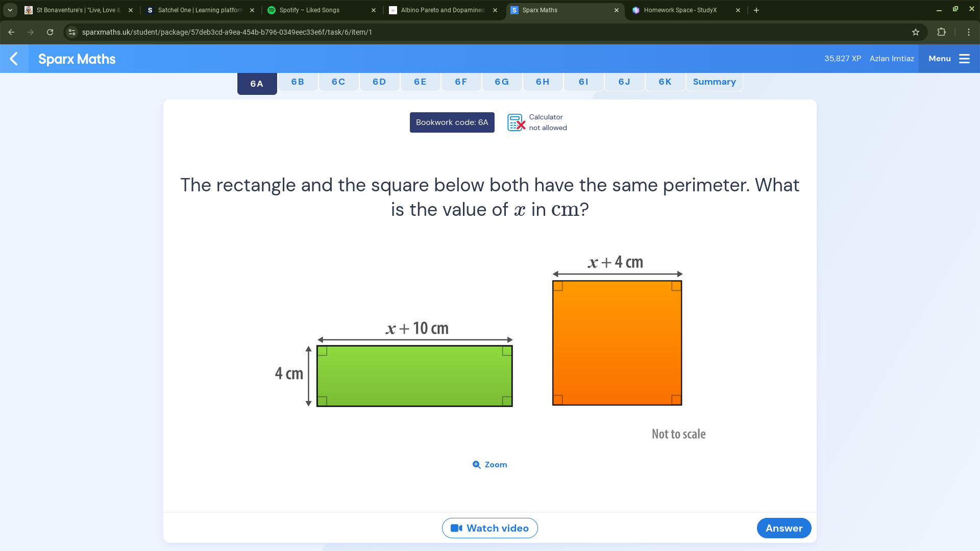Switch to Homework Space StudyX tab
Screen dimensions: 980x551
[687, 10]
